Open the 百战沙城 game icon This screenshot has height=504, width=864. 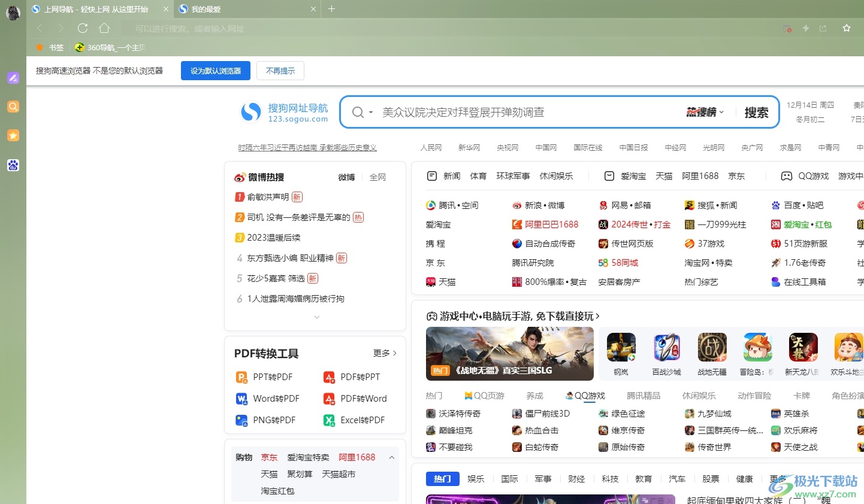pos(667,348)
